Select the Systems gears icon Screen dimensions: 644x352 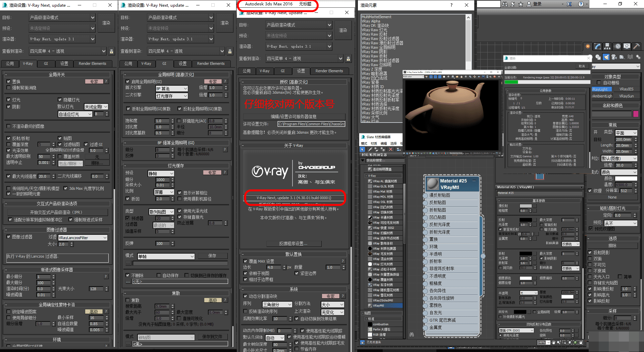(x=638, y=57)
